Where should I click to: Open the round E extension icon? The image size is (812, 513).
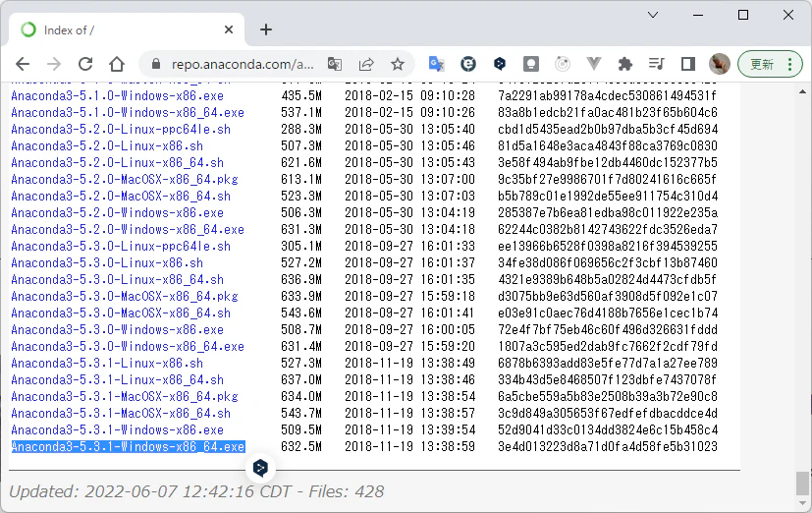point(468,64)
